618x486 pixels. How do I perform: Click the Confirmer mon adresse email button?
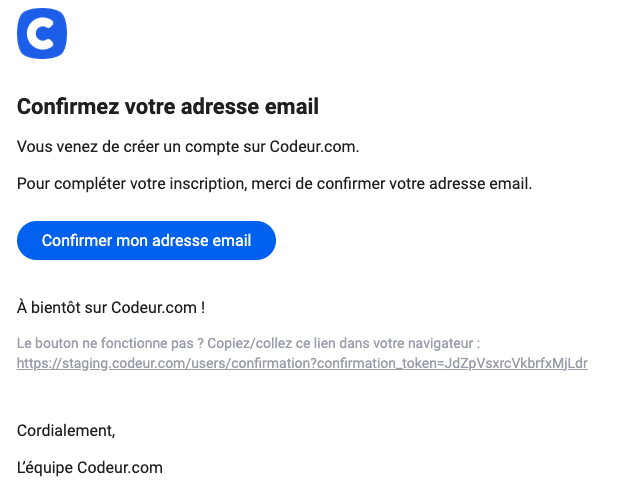(146, 240)
